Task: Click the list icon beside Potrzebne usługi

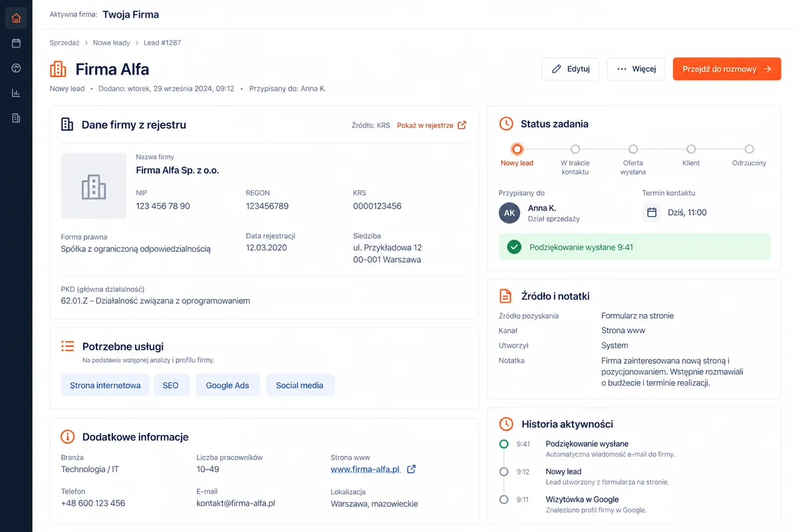Action: click(x=67, y=346)
